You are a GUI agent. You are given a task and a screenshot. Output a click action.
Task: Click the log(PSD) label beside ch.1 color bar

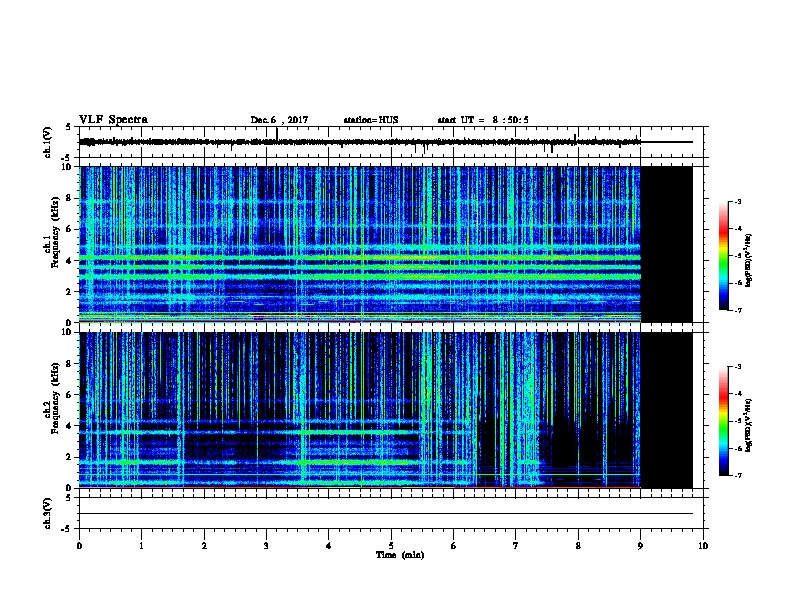pyautogui.click(x=749, y=260)
